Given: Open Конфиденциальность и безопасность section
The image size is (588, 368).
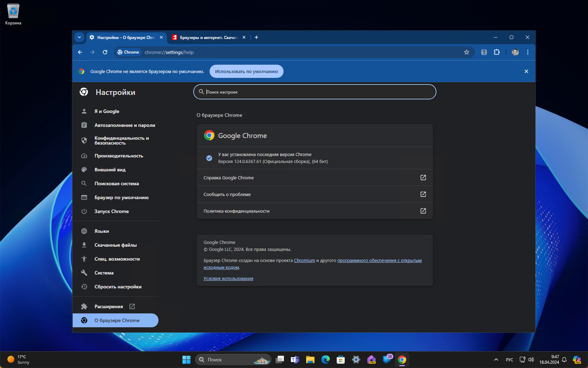Looking at the screenshot, I should point(122,140).
